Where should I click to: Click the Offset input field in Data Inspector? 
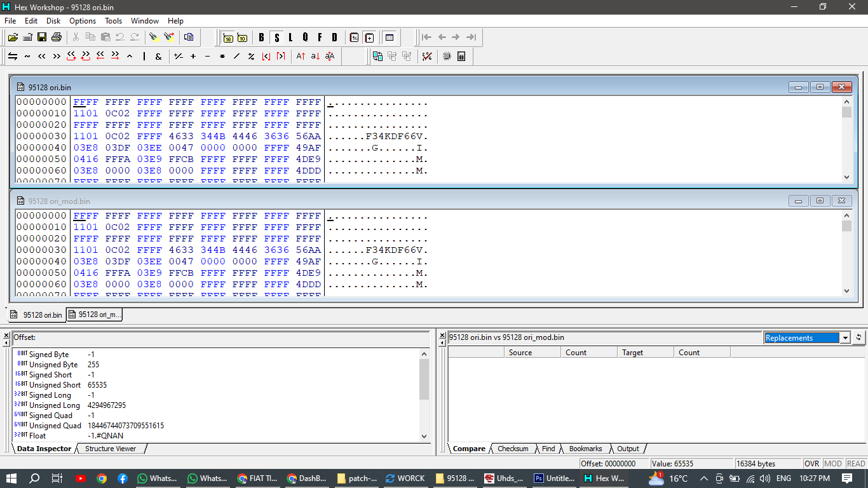[x=221, y=337]
